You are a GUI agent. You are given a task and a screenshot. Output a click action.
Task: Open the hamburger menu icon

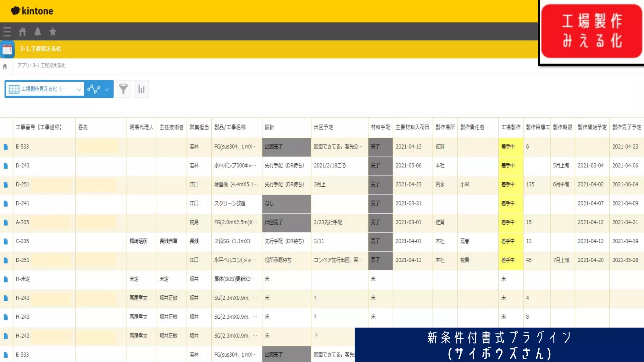(x=7, y=32)
